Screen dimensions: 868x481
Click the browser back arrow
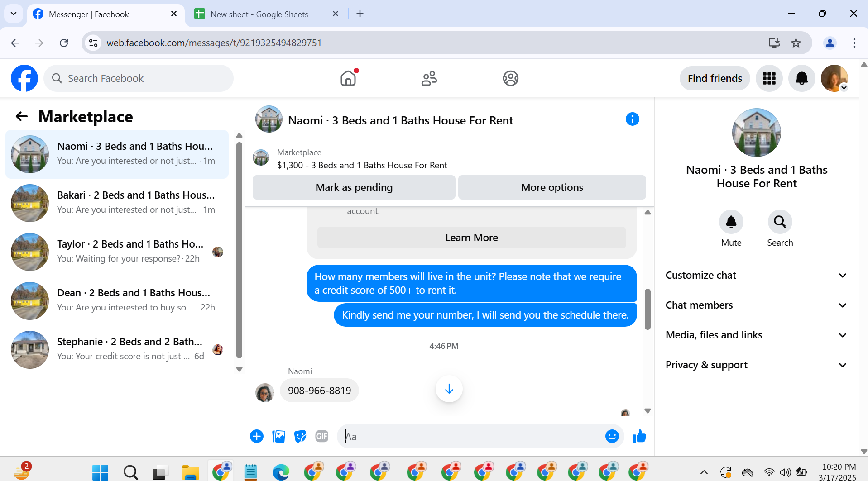click(15, 43)
